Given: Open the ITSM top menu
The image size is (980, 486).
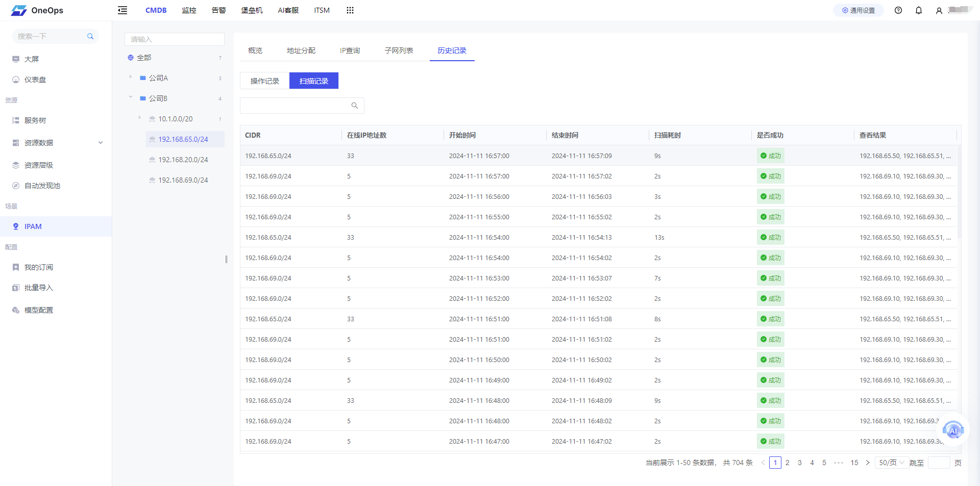Looking at the screenshot, I should [x=322, y=10].
